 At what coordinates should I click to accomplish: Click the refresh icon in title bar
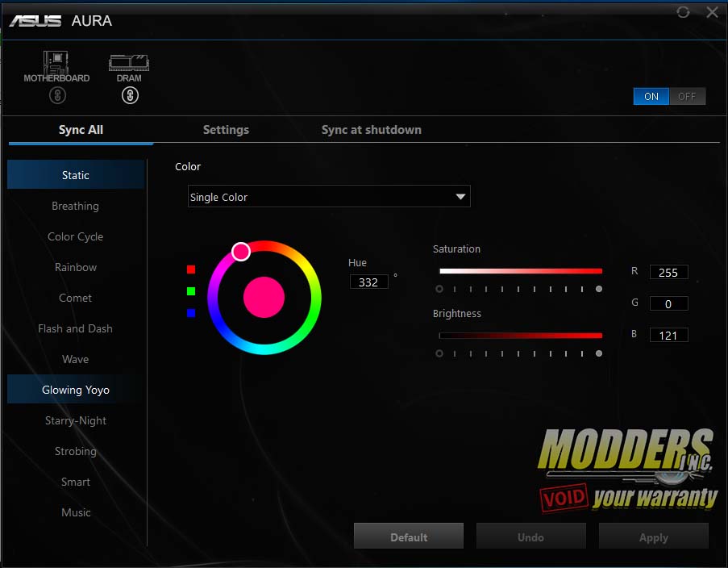(683, 12)
